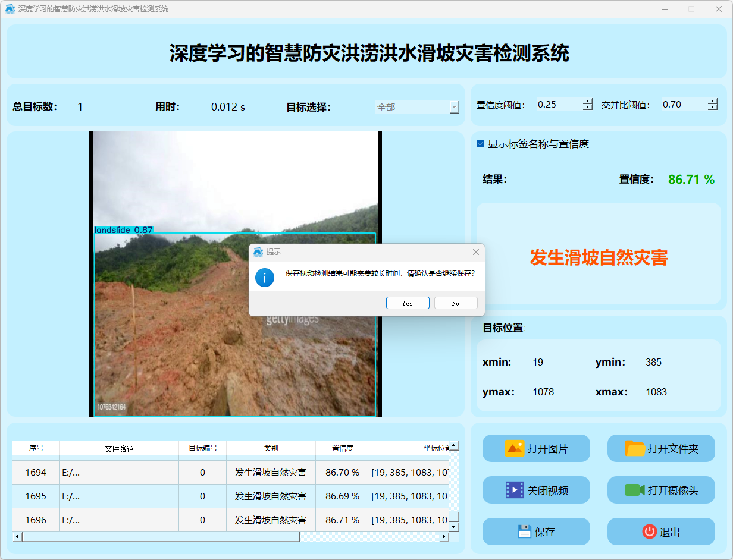This screenshot has width=733, height=560.
Task: Toggle 显示标签名称与置信度 checkbox
Action: coord(481,144)
